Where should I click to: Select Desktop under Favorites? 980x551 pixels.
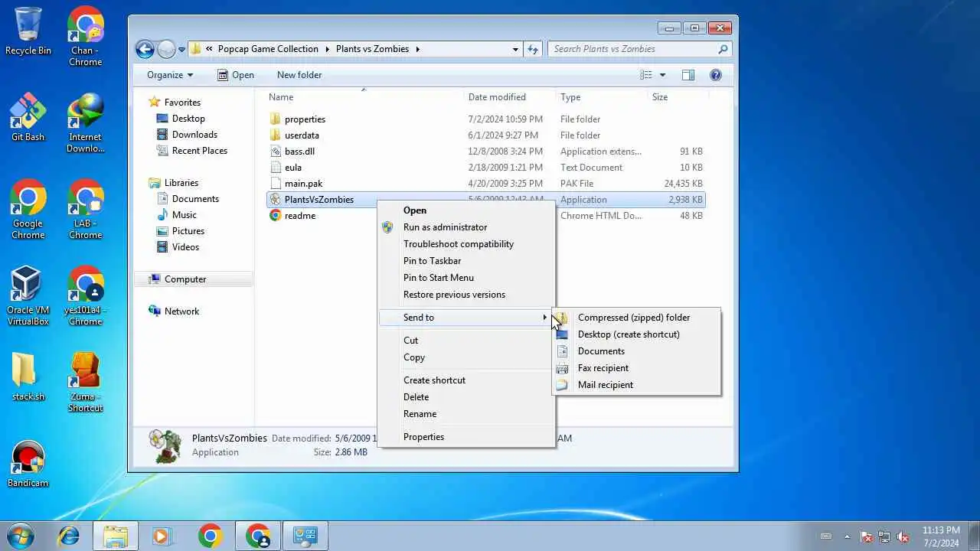(x=180, y=119)
